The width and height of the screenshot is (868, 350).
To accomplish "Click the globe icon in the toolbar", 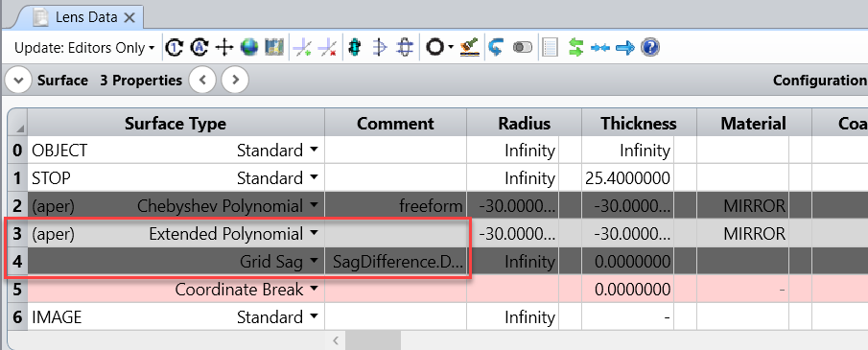I will (x=249, y=48).
